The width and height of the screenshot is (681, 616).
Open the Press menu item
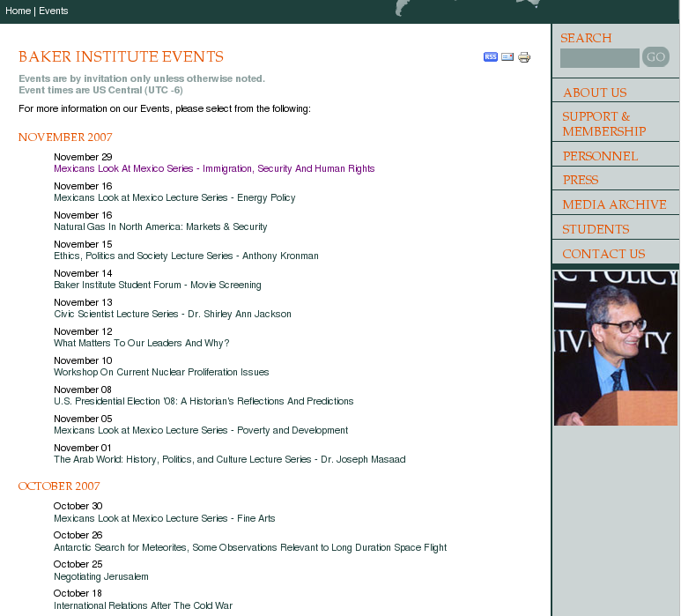(x=581, y=180)
